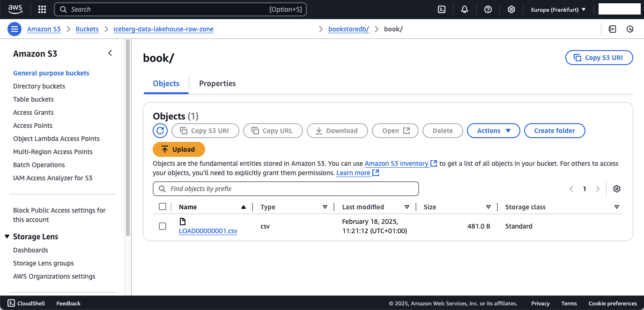This screenshot has width=644, height=310.
Task: Toggle the hamburger navigation menu
Action: tap(15, 29)
